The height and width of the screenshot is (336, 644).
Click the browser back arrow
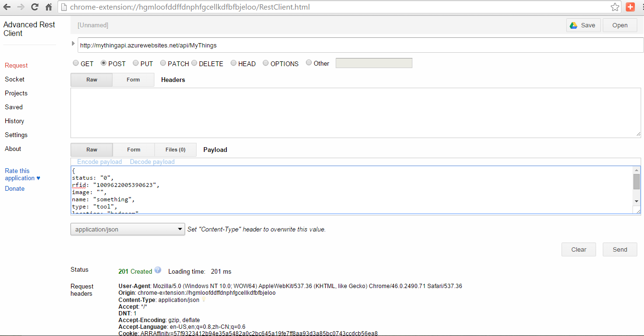pos(7,7)
